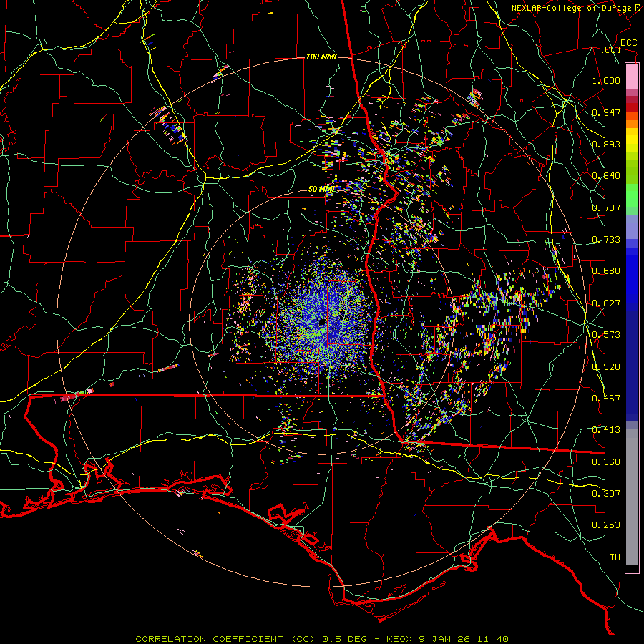Click the DCC product label

[x=628, y=43]
